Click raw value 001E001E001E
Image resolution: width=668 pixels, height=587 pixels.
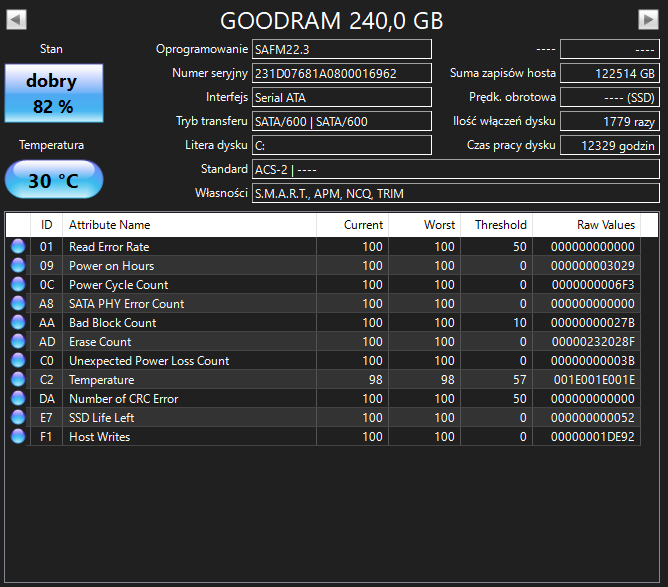pyautogui.click(x=594, y=380)
